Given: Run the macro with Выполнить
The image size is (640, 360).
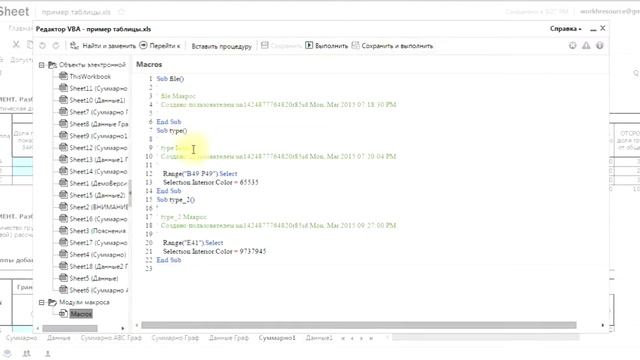Looking at the screenshot, I should click(x=327, y=46).
